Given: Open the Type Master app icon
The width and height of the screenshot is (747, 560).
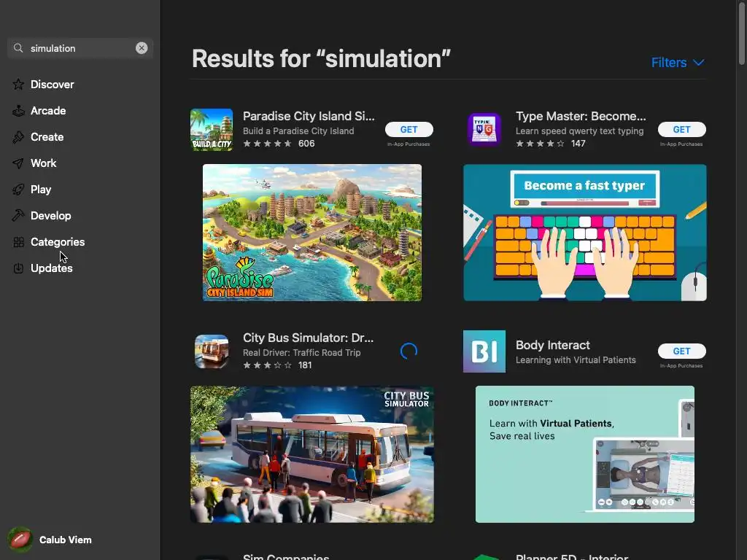Looking at the screenshot, I should click(484, 130).
